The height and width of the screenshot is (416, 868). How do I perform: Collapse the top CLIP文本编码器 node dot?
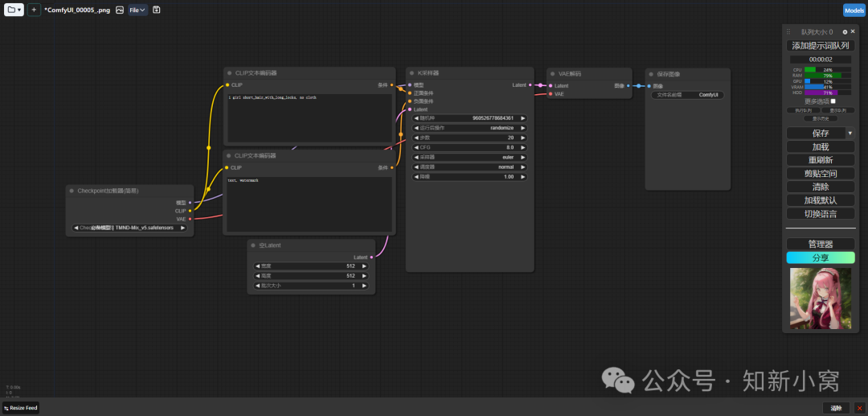pyautogui.click(x=229, y=73)
